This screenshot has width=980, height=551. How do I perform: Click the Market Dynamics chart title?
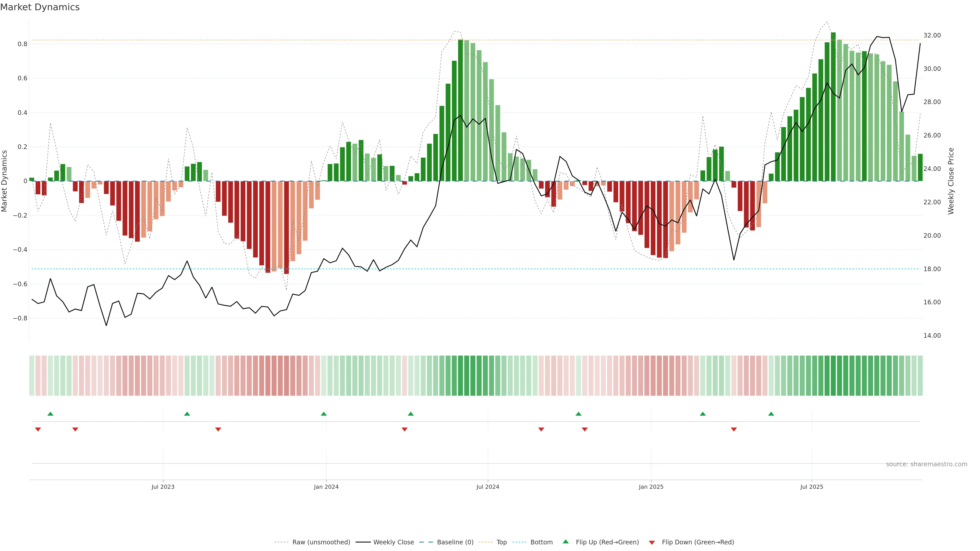click(x=40, y=7)
